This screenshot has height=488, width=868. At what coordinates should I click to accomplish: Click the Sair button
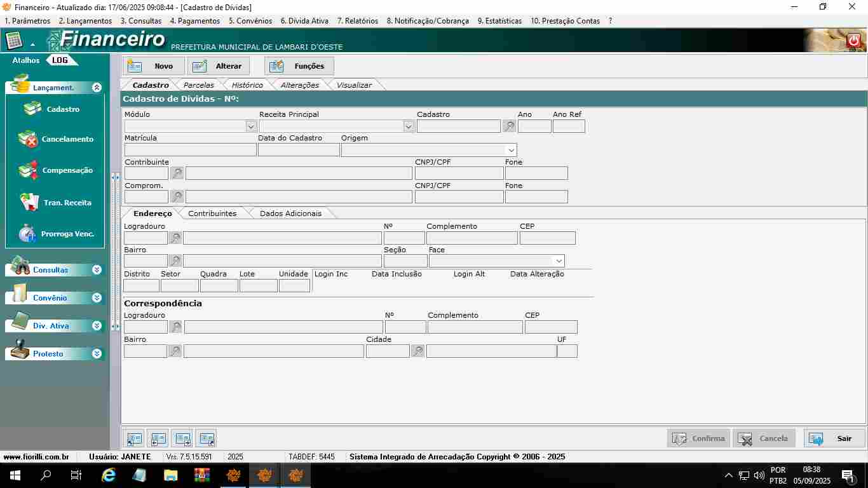coord(834,438)
